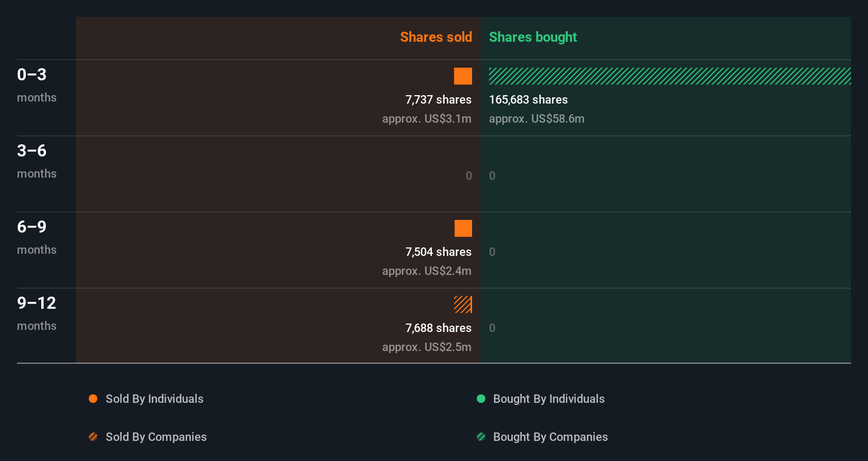Click 'approx. US$3.1m' text

(427, 118)
